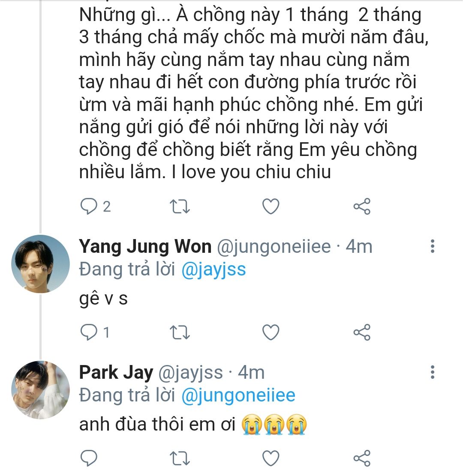Open the @jungoneiiee mention link

pos(238,395)
